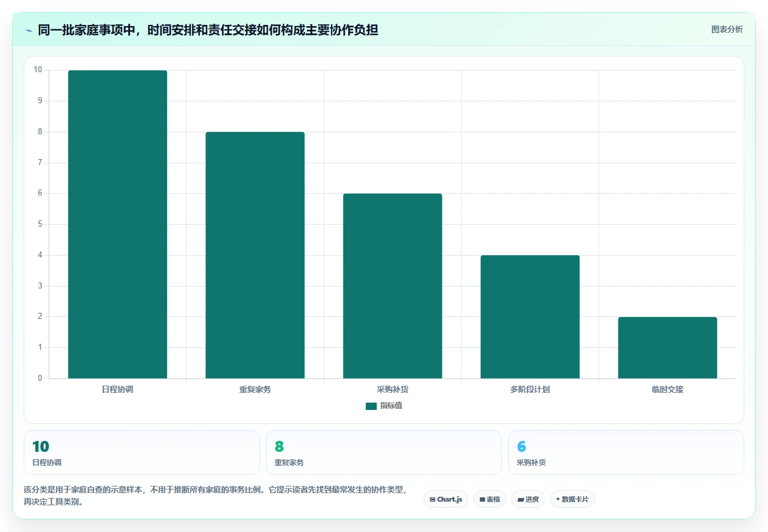Click the chart title beginning with 同一批家庭事项中

pyautogui.click(x=208, y=30)
